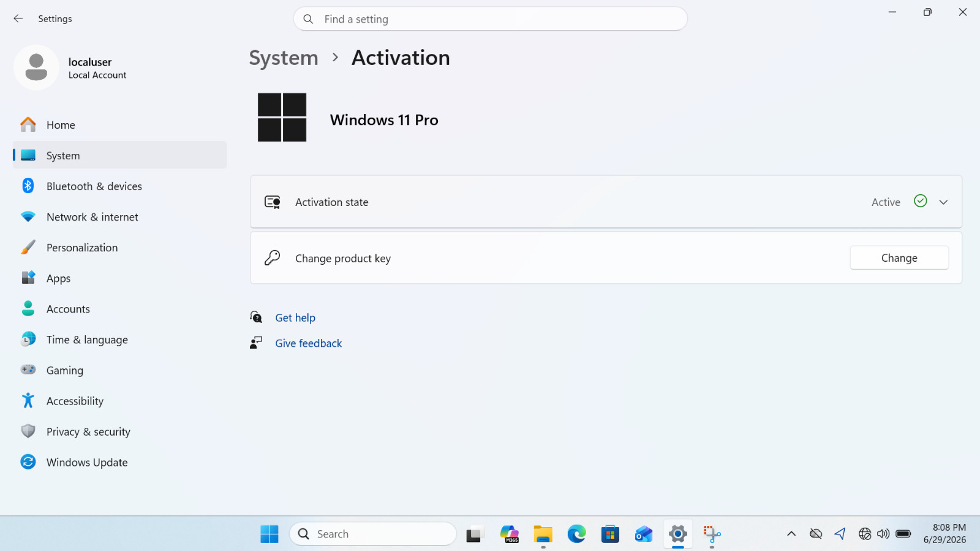Go to Privacy & security settings
The width and height of the screenshot is (980, 551).
pyautogui.click(x=120, y=431)
